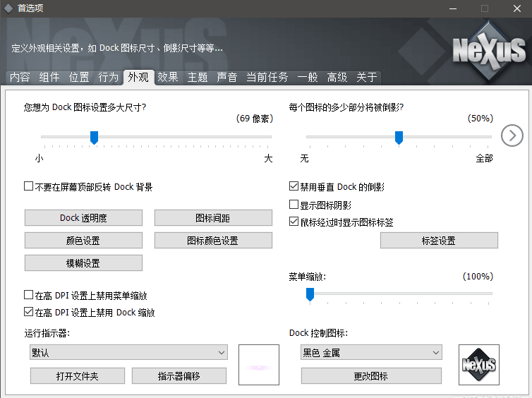This screenshot has width=532, height=398.
Task: Open the 运行指示器 dropdown showing 默认
Action: (128, 352)
